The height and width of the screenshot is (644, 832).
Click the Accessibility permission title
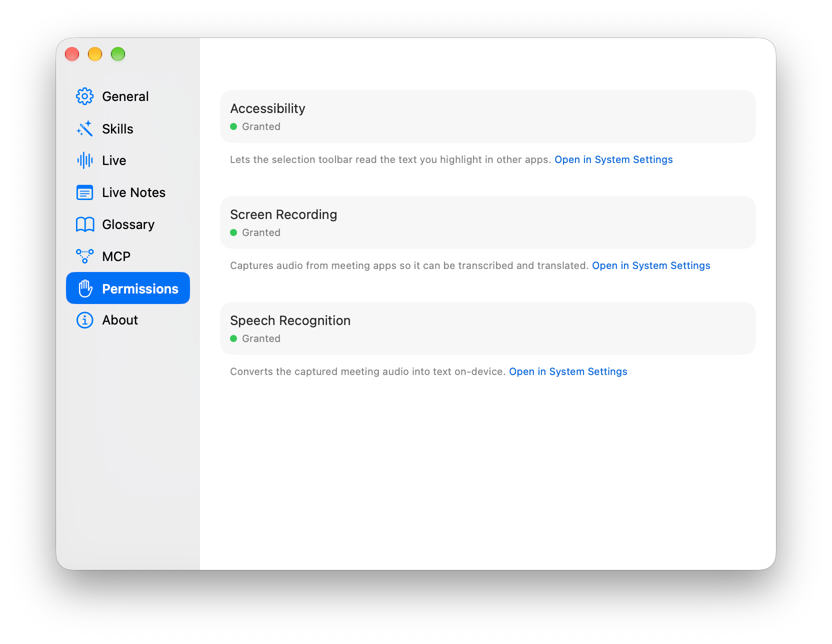[x=267, y=108]
